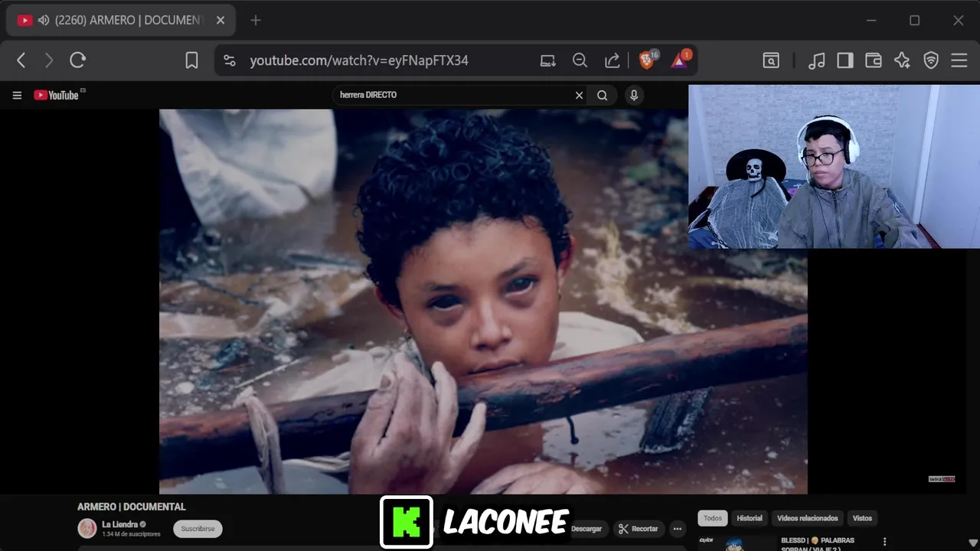Open the tab search icon in toolbar
The image size is (980, 551).
click(771, 60)
